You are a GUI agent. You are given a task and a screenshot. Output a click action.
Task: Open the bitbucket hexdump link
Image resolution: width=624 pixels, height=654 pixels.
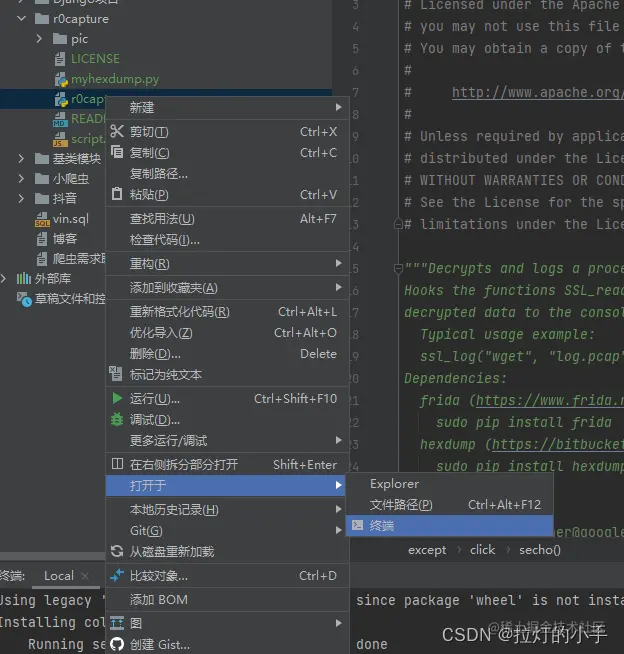(558, 445)
